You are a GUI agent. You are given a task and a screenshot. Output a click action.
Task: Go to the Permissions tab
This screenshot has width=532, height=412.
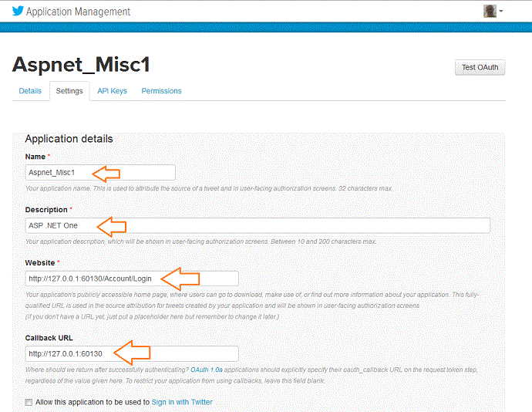coord(161,91)
